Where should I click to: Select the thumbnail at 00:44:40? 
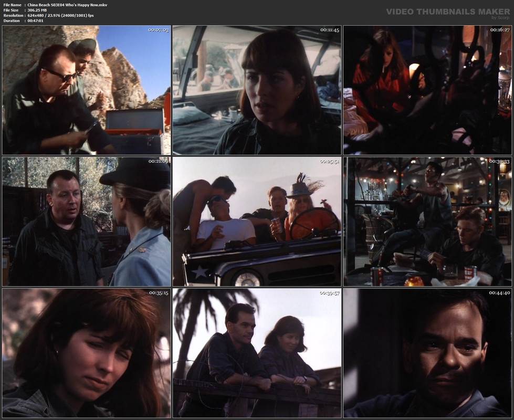[427, 353]
